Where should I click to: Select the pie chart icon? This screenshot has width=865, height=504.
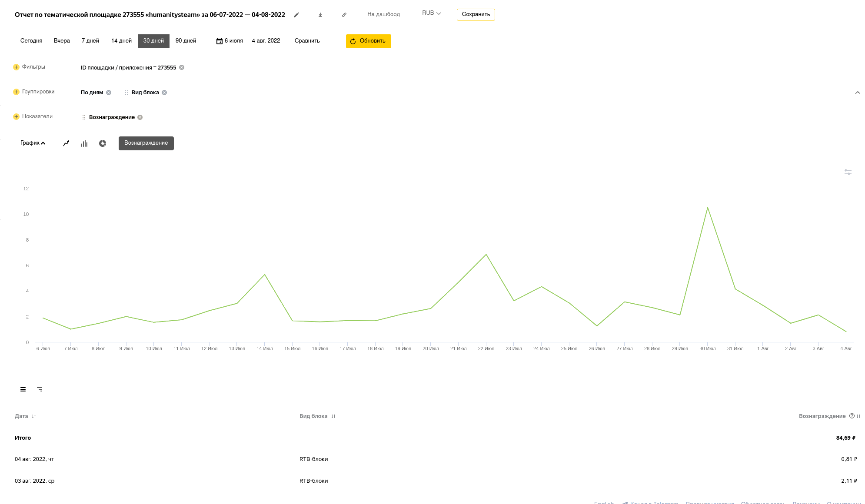[x=103, y=143]
